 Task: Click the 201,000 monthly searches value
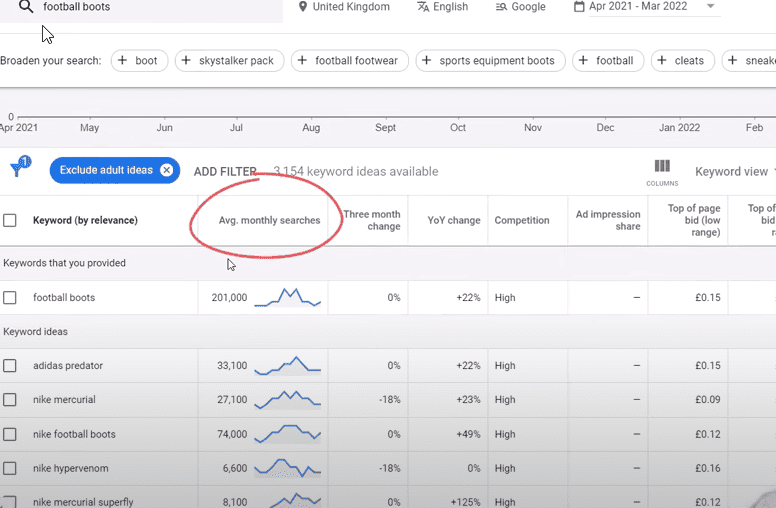tap(229, 298)
